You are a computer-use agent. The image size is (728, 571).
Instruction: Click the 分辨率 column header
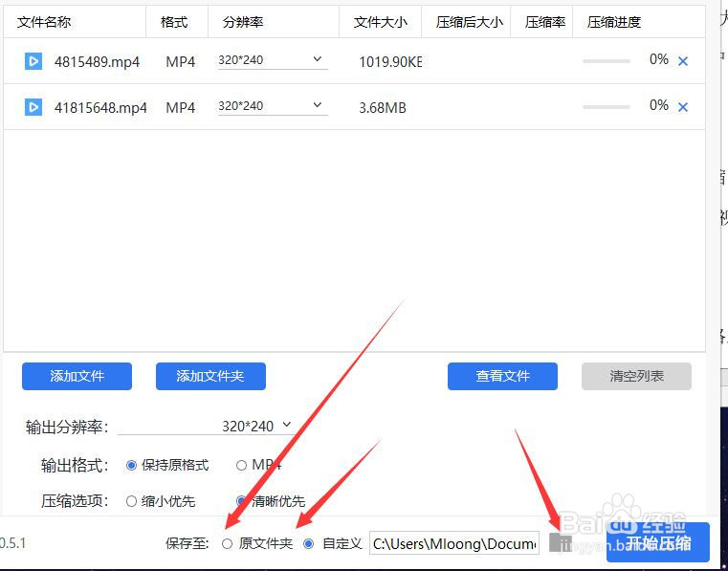(243, 22)
